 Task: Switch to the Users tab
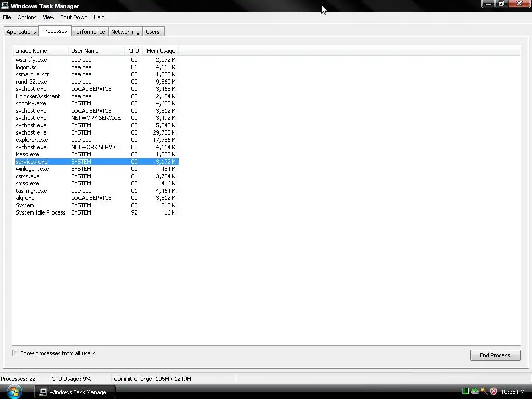point(153,32)
